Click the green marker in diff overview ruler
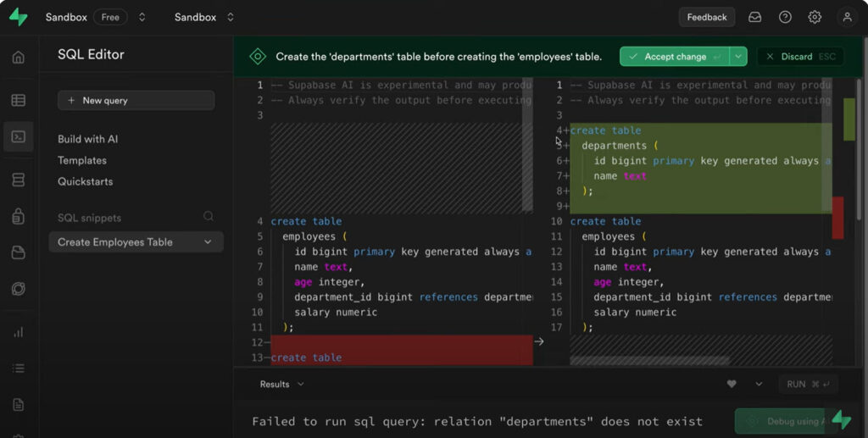 point(849,119)
